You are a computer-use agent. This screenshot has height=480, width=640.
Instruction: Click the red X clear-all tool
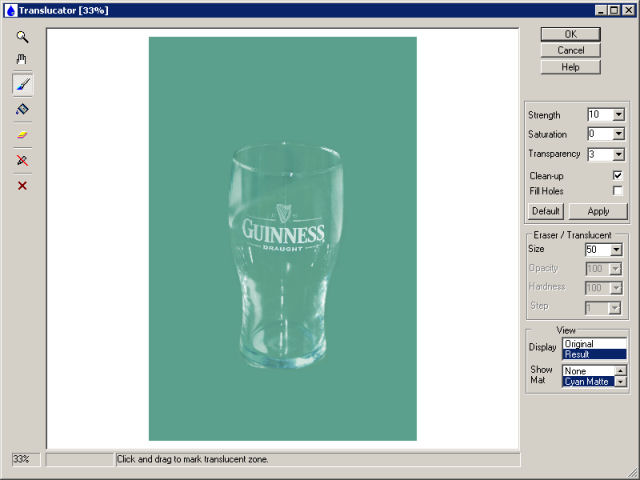pos(22,186)
